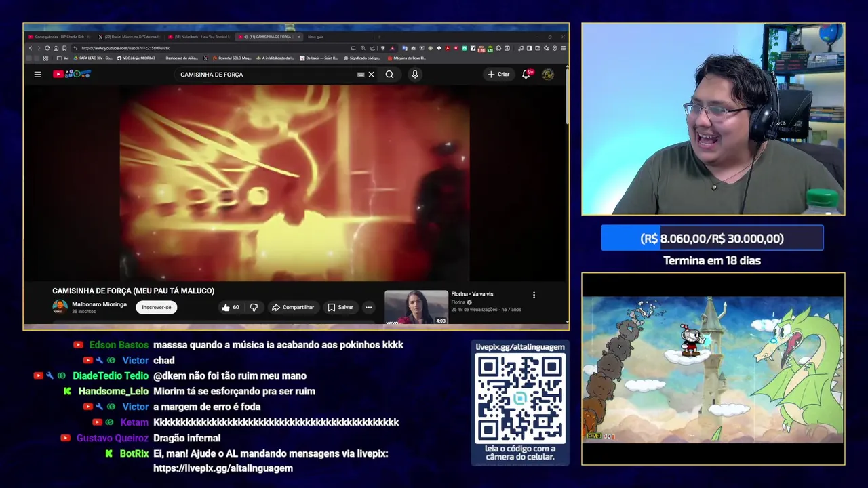
Task: Open PAPA LEÃO XIV bookmark
Action: pos(94,58)
